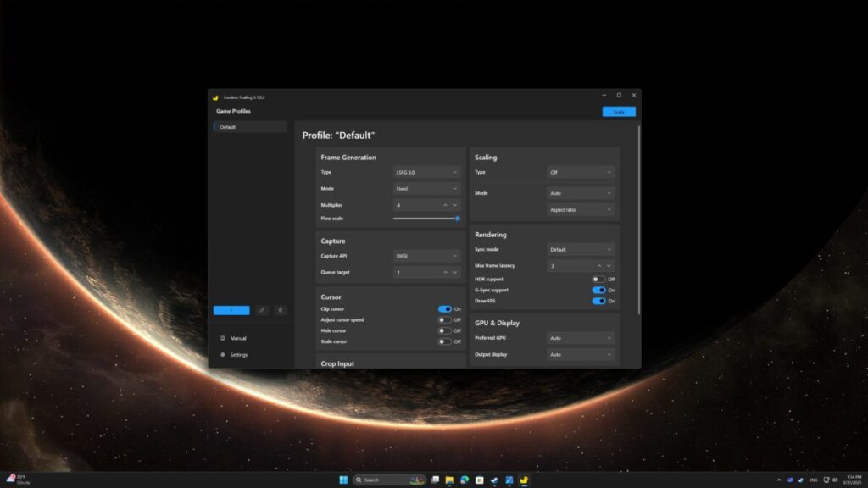The image size is (868, 488).
Task: Enable the HDR support toggle
Action: (x=598, y=280)
